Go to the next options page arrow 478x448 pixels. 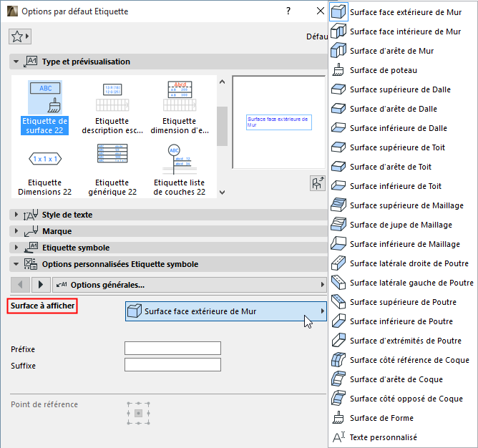41,285
